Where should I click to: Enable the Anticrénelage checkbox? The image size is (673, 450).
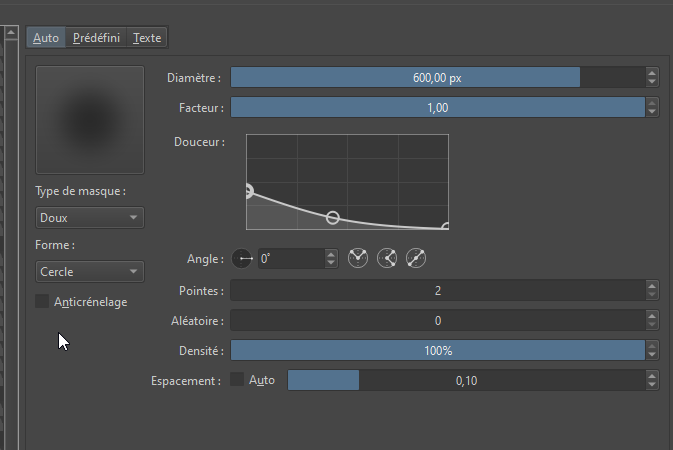[42, 301]
